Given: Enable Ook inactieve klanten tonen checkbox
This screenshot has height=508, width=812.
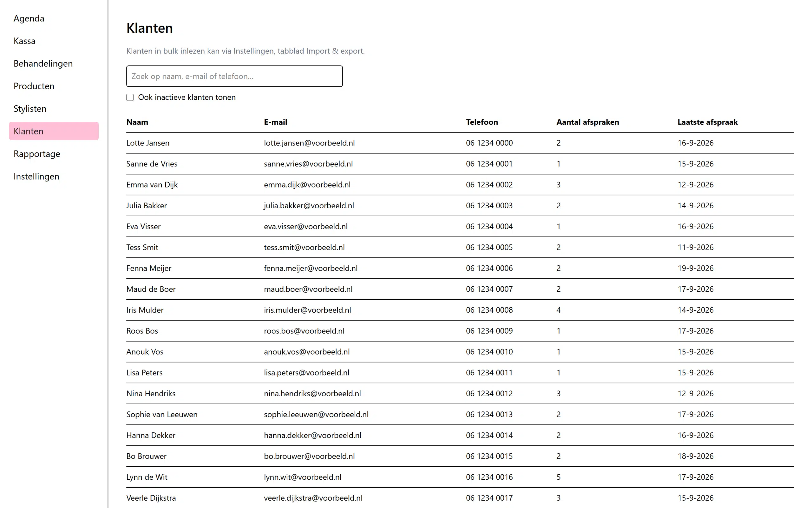Looking at the screenshot, I should tap(130, 97).
